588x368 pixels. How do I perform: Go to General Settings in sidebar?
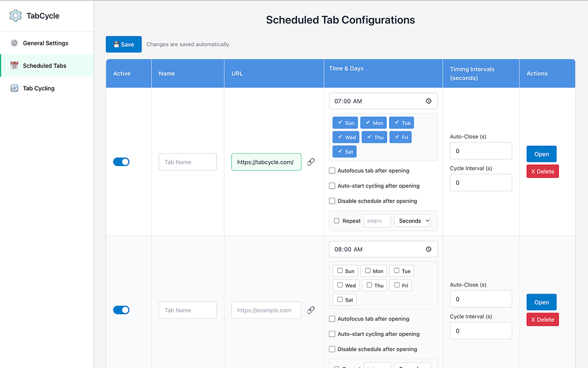click(x=45, y=43)
